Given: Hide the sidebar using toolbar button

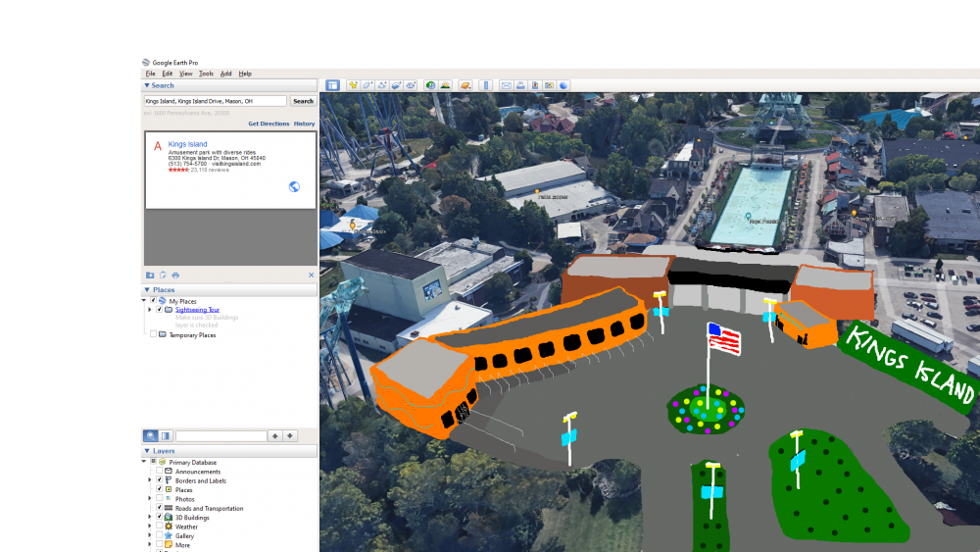Looking at the screenshot, I should pos(332,85).
